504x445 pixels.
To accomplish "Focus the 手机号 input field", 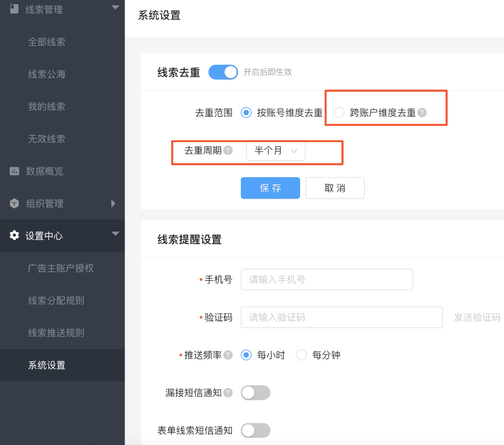I will (327, 279).
